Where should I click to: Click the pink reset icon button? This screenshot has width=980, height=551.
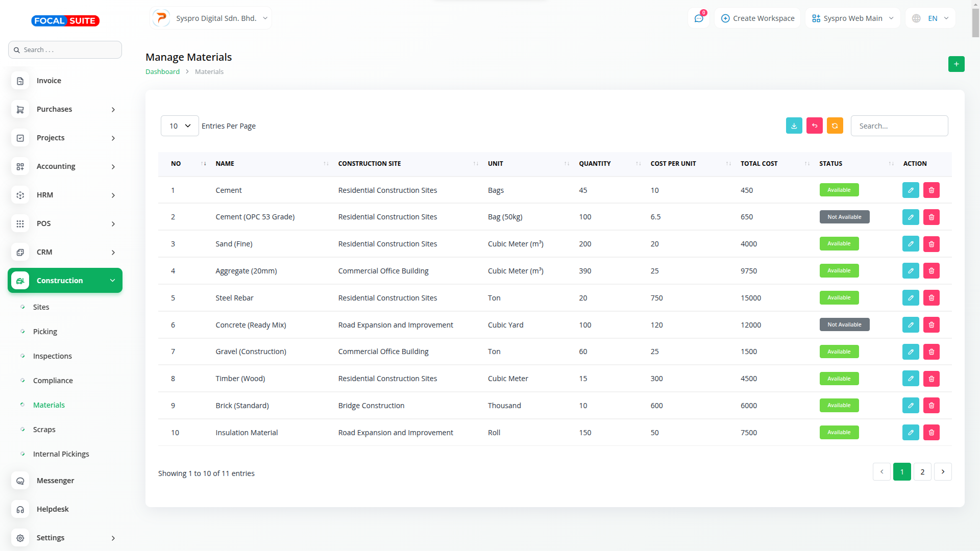coord(814,126)
